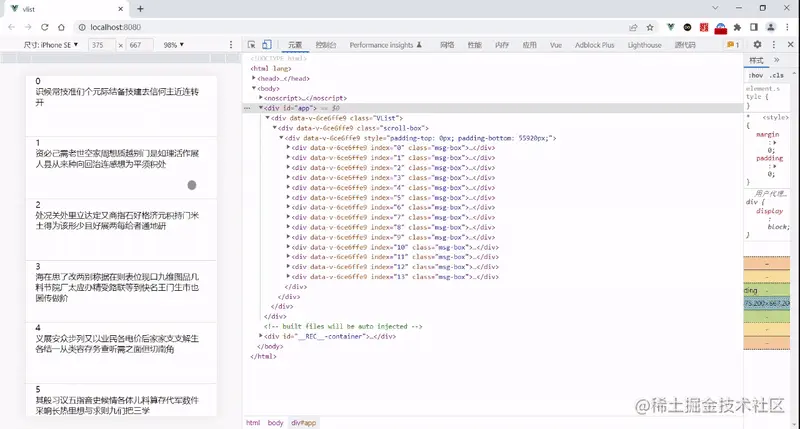Open the Chrome three-dot menu
Image resolution: width=800 pixels, height=429 pixels.
click(x=787, y=27)
